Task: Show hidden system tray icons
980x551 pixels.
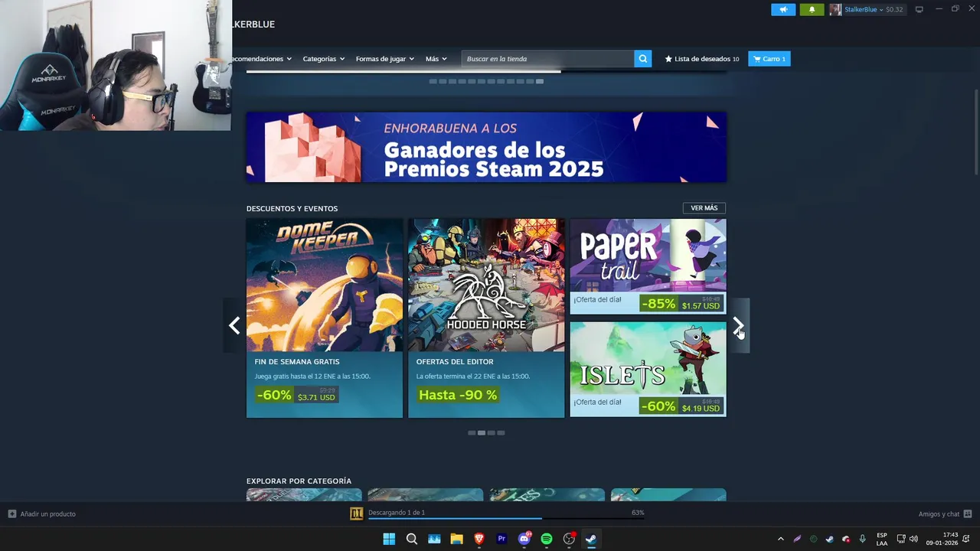Action: click(x=780, y=539)
